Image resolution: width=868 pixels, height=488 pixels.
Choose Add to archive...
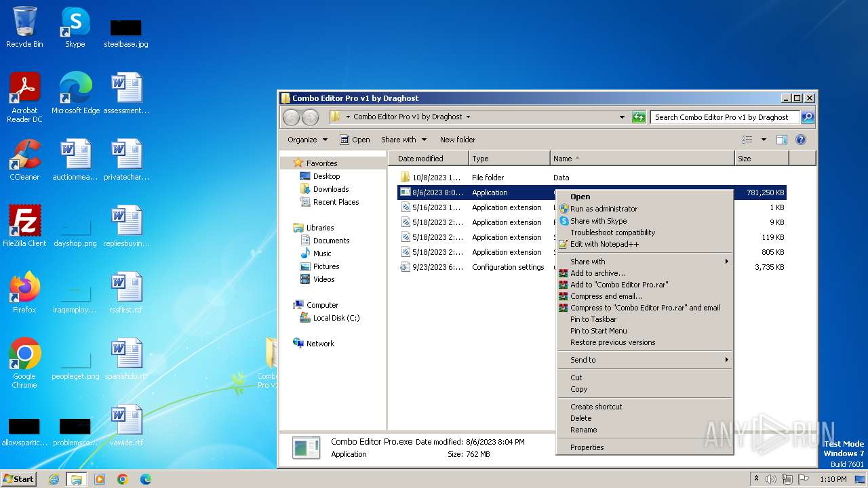click(x=644, y=273)
